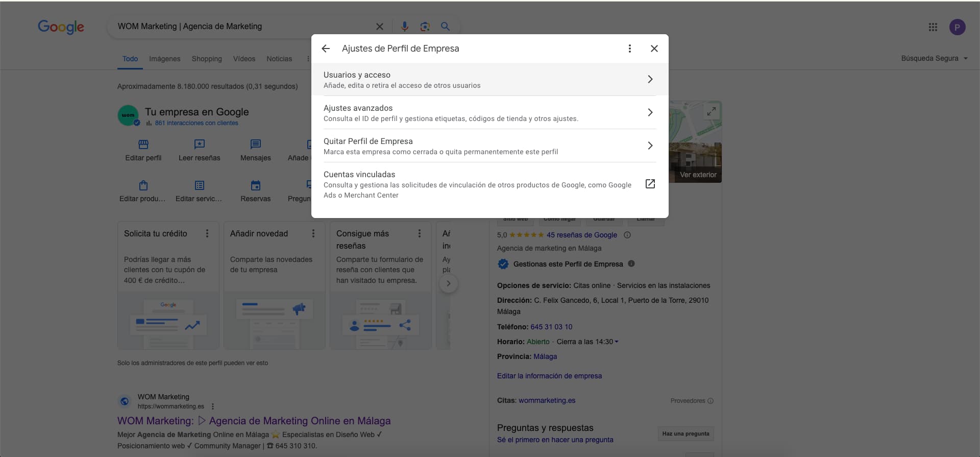Open WOM Marketing search result title
The image size is (980, 457).
[x=254, y=421]
